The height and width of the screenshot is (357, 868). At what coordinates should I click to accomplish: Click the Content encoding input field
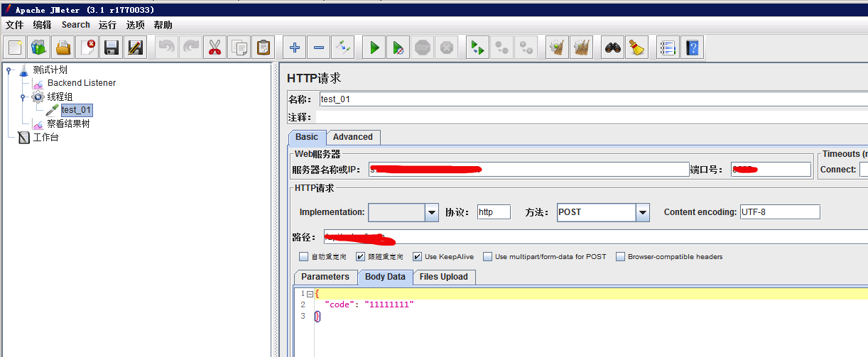tap(779, 212)
